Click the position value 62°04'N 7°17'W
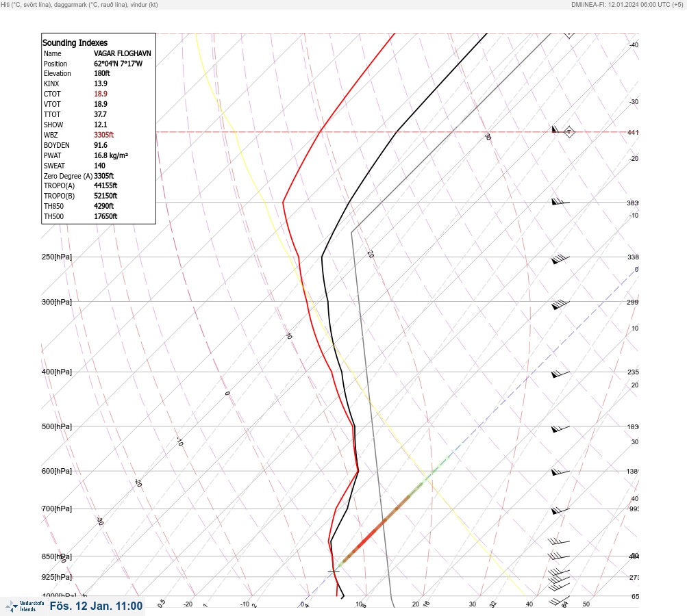This screenshot has width=687, height=616. tap(118, 64)
